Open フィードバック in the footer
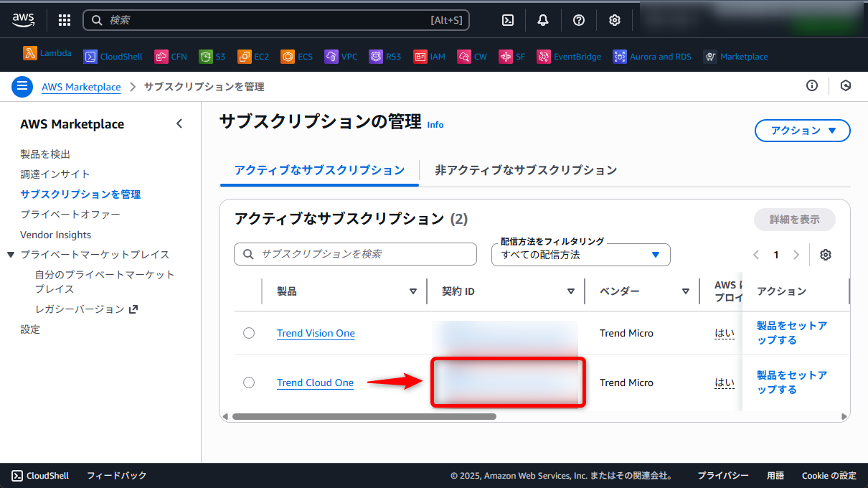The image size is (868, 488). [x=117, y=476]
